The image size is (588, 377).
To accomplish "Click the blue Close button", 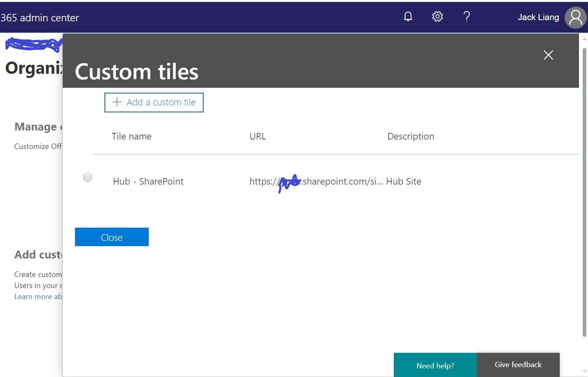I will coord(112,237).
